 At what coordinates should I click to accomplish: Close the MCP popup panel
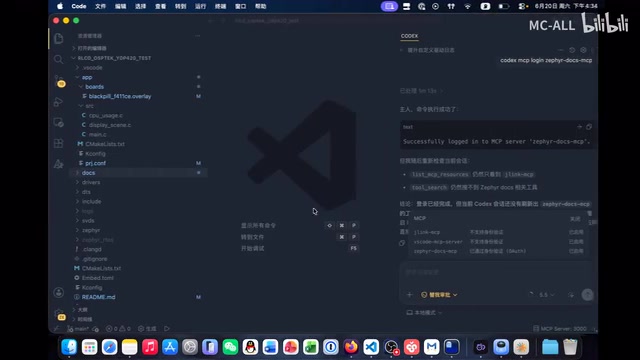pos(575,219)
